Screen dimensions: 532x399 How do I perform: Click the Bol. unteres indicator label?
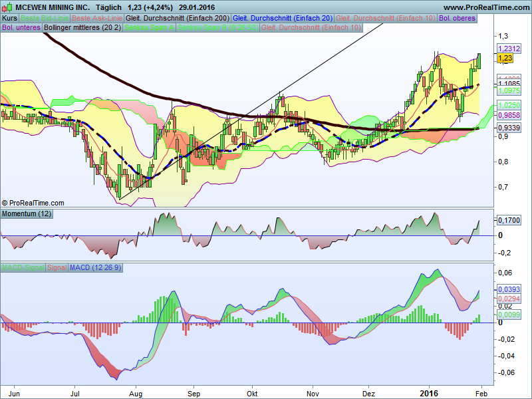pos(21,28)
